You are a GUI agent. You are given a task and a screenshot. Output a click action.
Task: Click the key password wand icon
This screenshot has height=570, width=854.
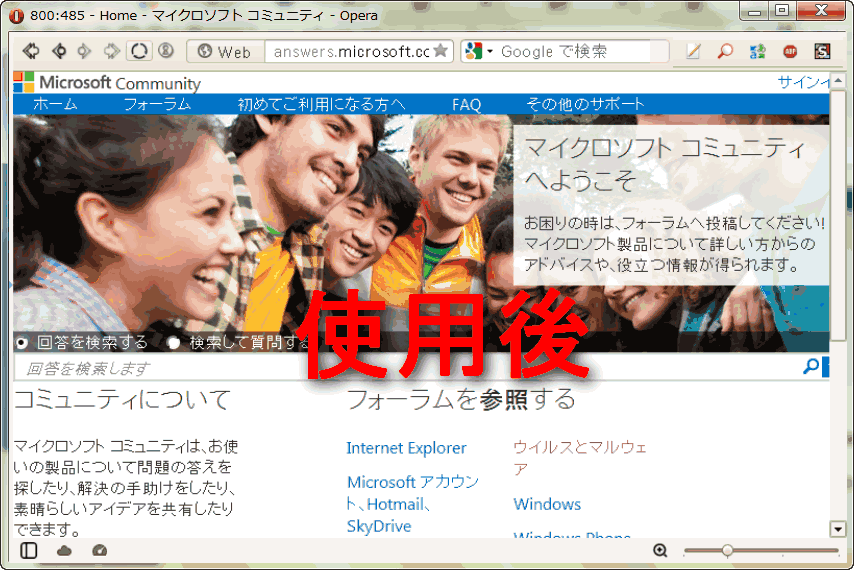(166, 51)
